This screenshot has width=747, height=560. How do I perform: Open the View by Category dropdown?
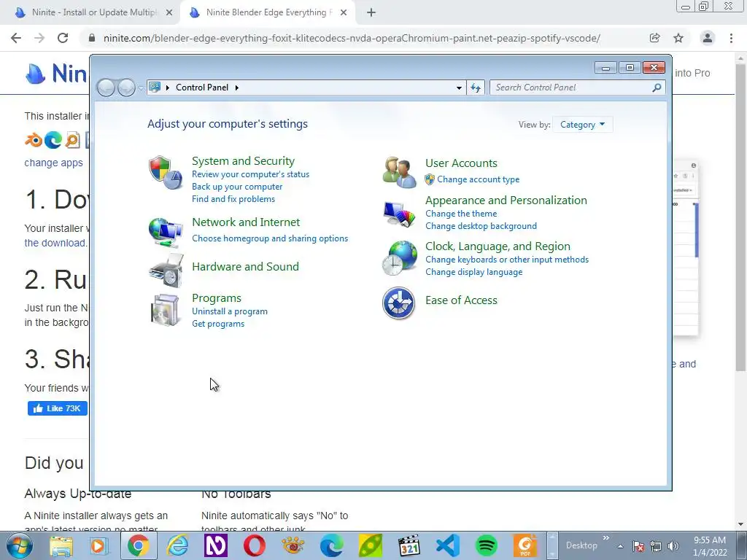click(x=582, y=125)
